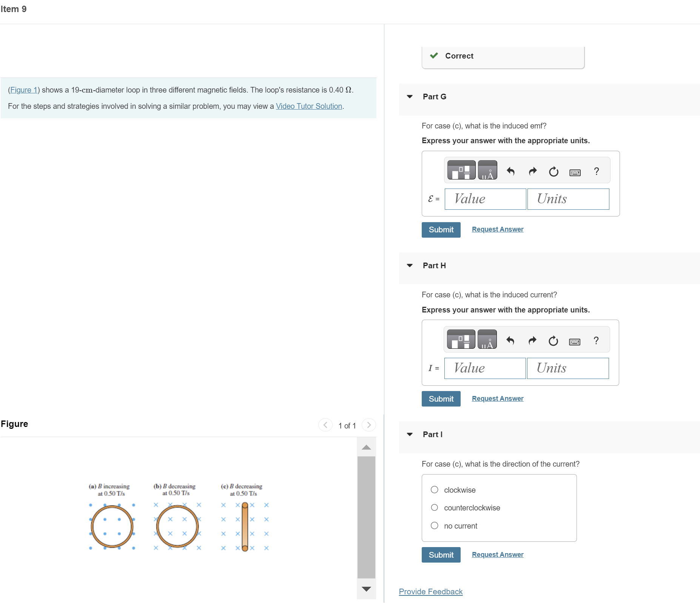
Task: Select the units template icon in Part G
Action: tap(487, 170)
